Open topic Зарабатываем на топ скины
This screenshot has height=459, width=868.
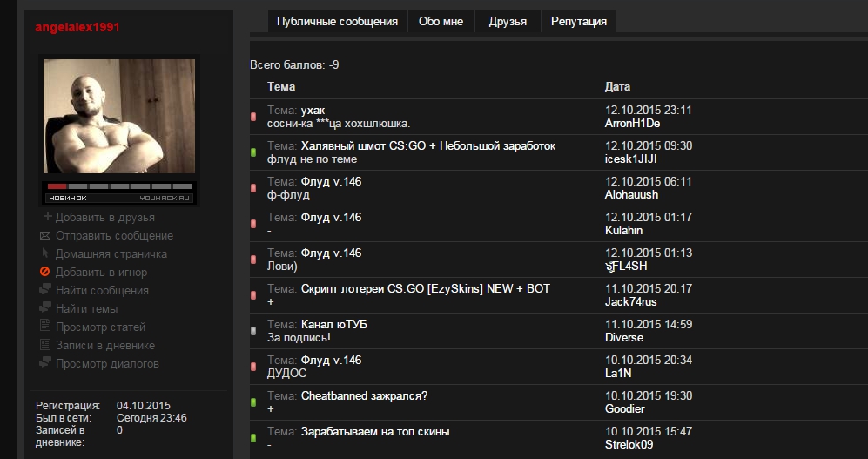coord(375,432)
